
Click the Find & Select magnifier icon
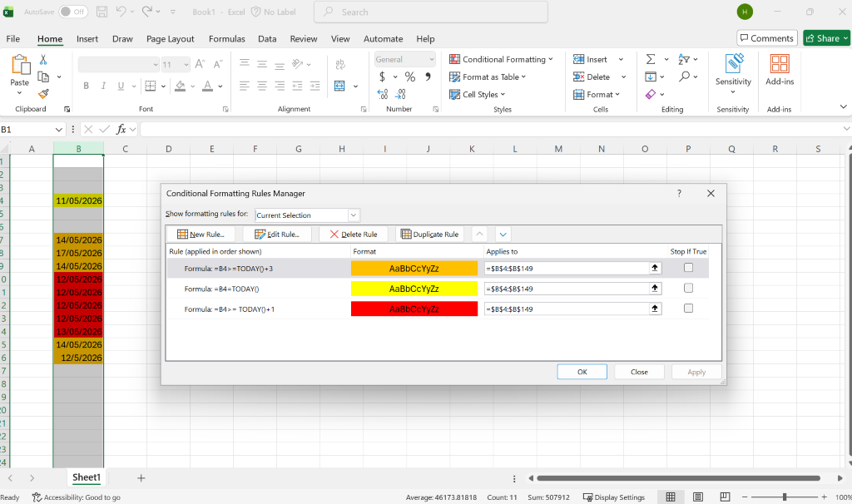(685, 77)
